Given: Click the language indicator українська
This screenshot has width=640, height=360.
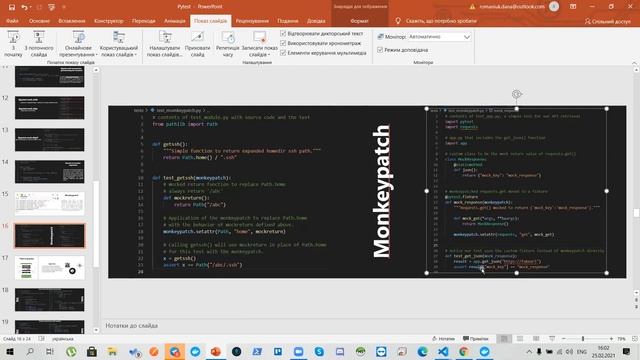Looking at the screenshot, I should pyautogui.click(x=62, y=339).
